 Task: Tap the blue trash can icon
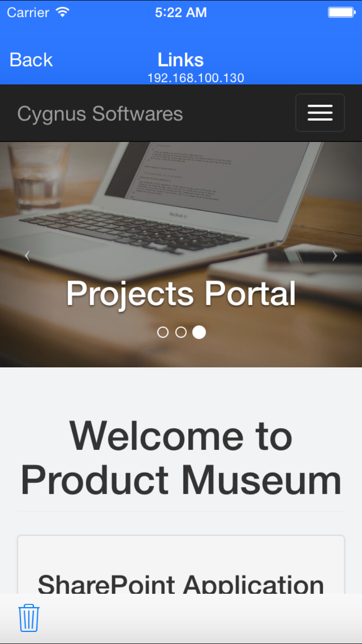point(29,618)
